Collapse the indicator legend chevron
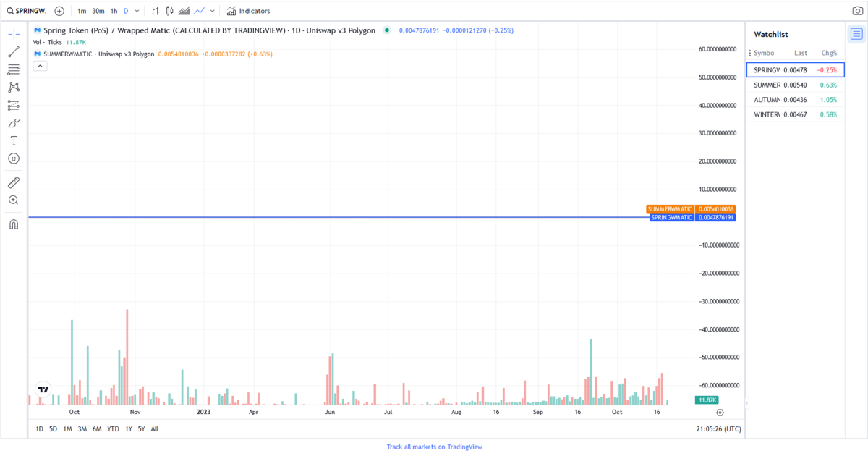 tap(40, 66)
